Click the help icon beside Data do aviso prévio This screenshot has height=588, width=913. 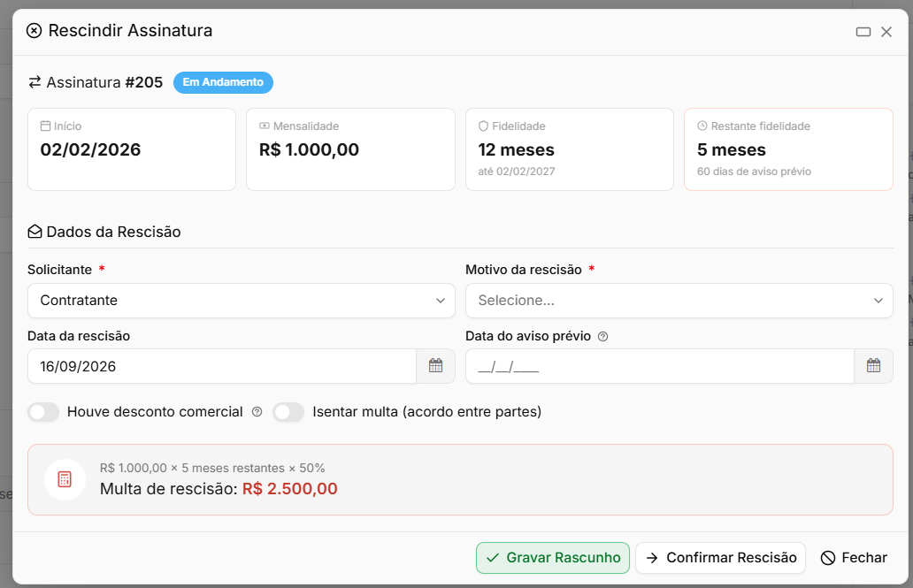click(603, 337)
